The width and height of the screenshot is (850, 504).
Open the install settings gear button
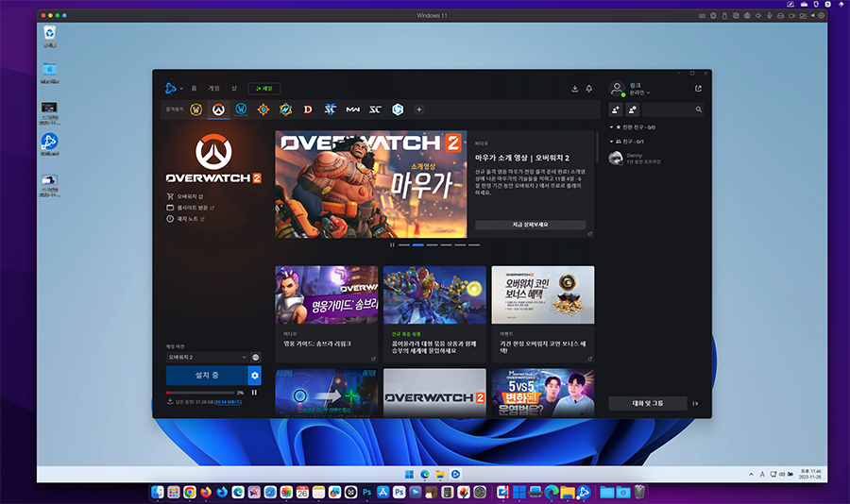point(255,375)
